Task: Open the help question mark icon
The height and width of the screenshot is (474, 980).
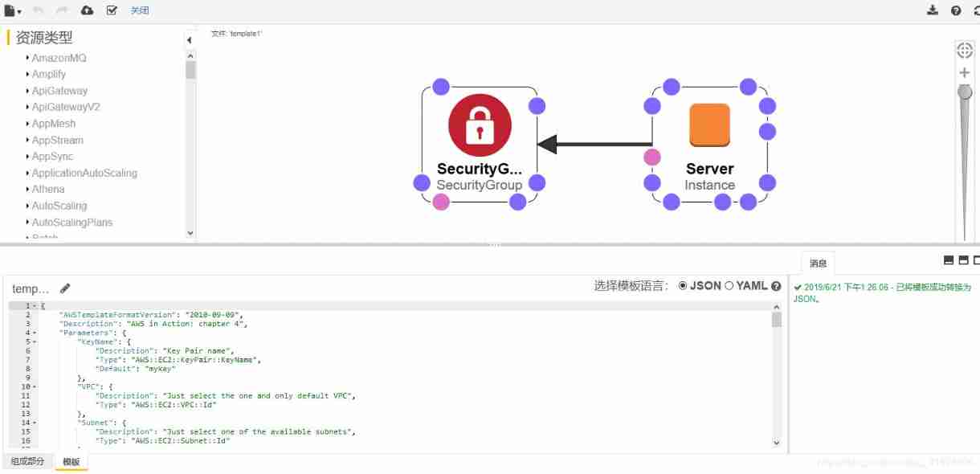Action: pos(956,10)
